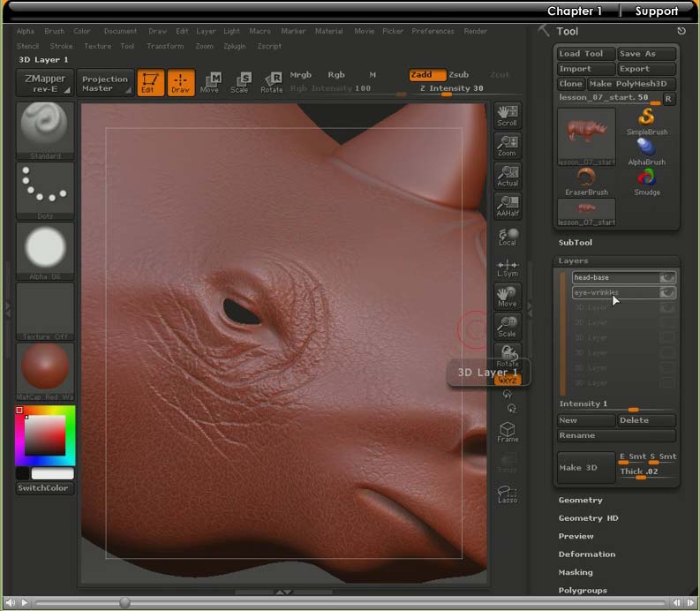Expand the Geometry HD section
This screenshot has width=700, height=611.
589,518
